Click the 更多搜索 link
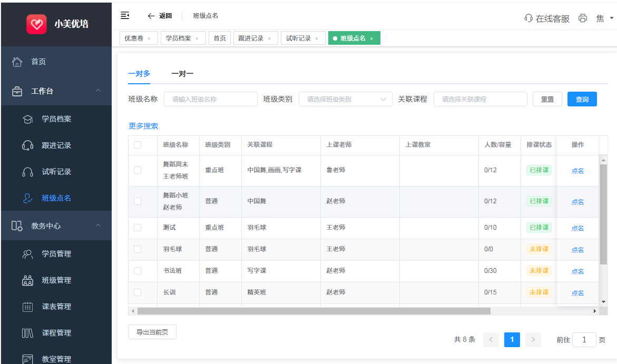 pos(143,126)
